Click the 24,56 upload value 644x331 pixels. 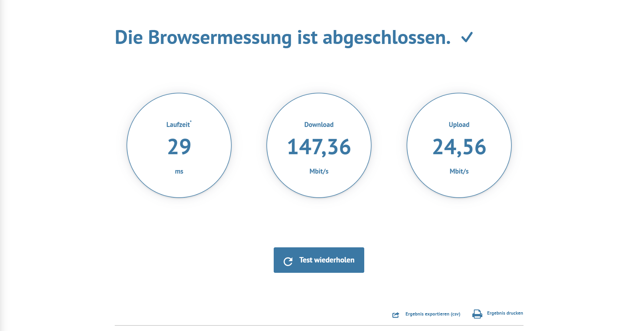tap(459, 147)
